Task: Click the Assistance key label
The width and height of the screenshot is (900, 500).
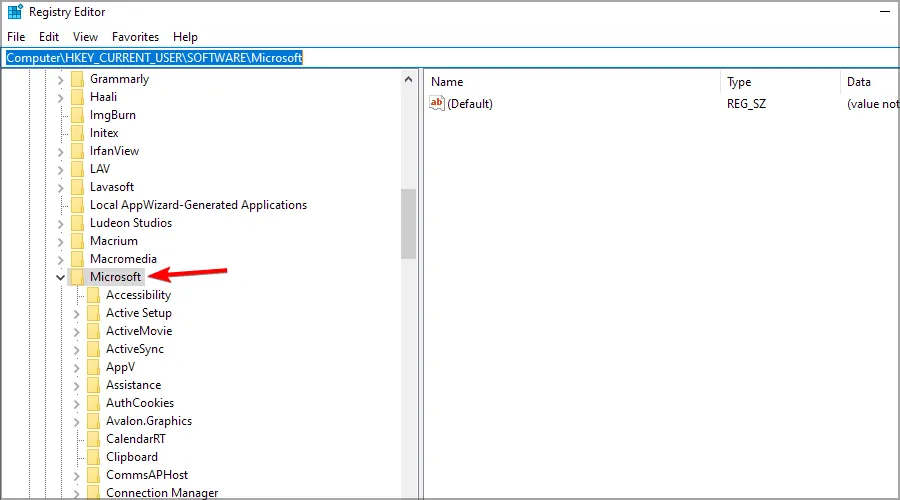Action: point(133,385)
